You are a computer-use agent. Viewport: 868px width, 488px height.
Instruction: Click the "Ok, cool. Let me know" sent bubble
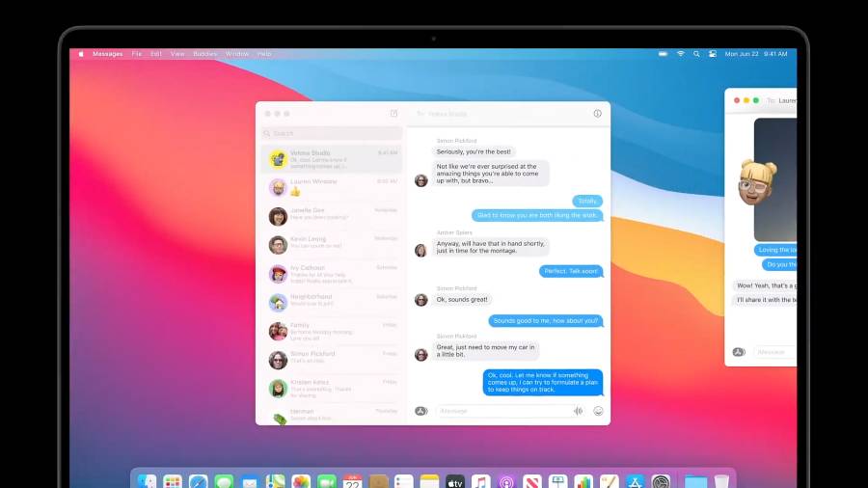(x=542, y=382)
